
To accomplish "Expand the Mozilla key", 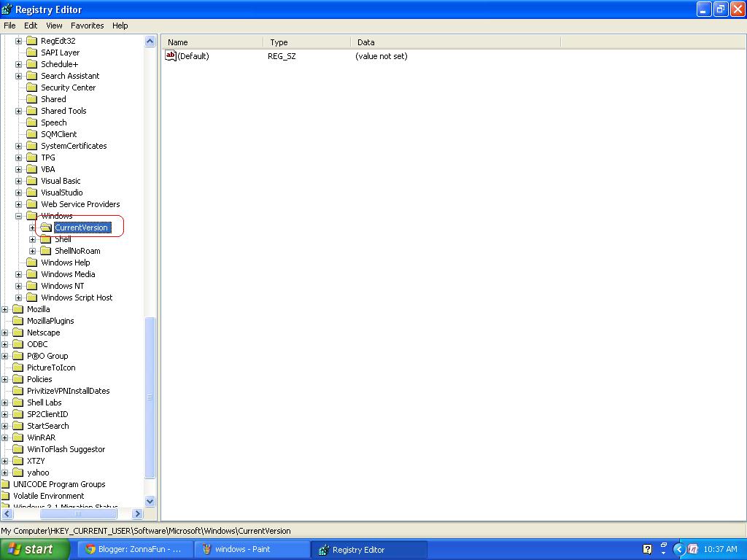I will pyautogui.click(x=5, y=309).
